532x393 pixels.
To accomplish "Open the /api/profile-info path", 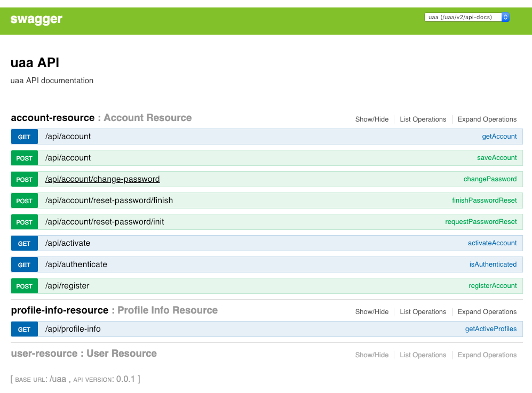I will (73, 329).
